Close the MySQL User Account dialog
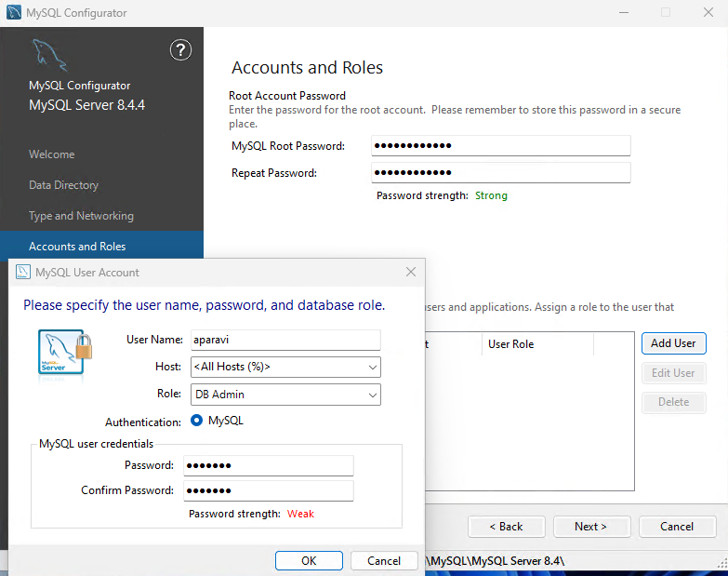This screenshot has width=728, height=576. pyautogui.click(x=411, y=273)
